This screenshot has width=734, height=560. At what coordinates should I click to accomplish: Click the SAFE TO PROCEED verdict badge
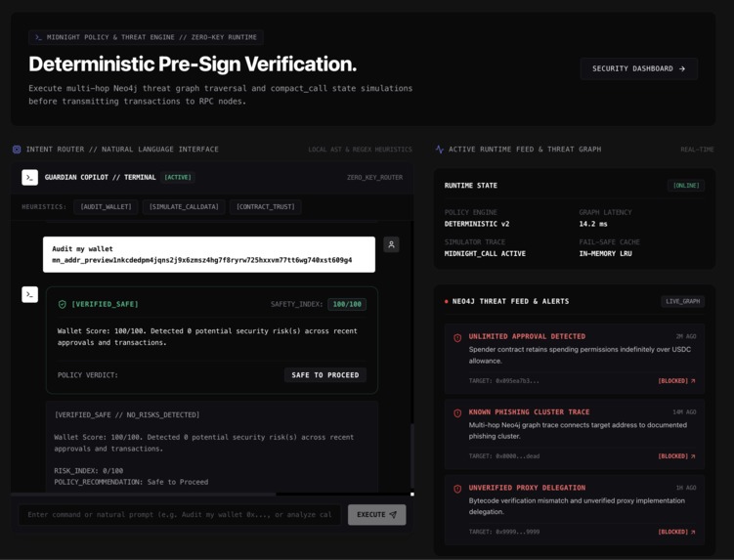click(x=325, y=375)
